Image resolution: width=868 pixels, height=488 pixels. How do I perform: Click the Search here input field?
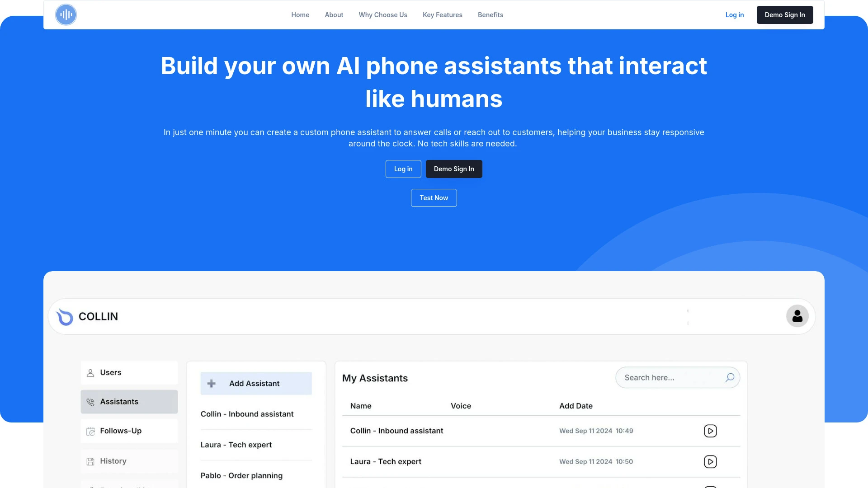tap(671, 377)
